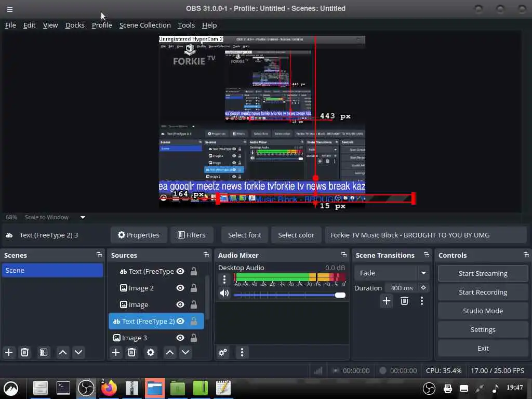Screen dimensions: 532x399
Task: Adjust the Duration spinner arrows
Action: point(423,288)
